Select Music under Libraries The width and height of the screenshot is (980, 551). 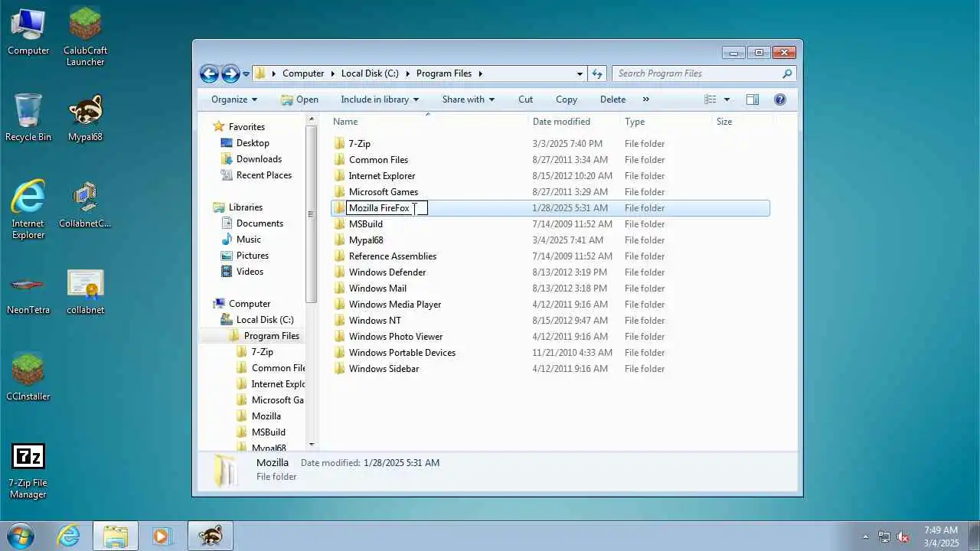pyautogui.click(x=248, y=240)
